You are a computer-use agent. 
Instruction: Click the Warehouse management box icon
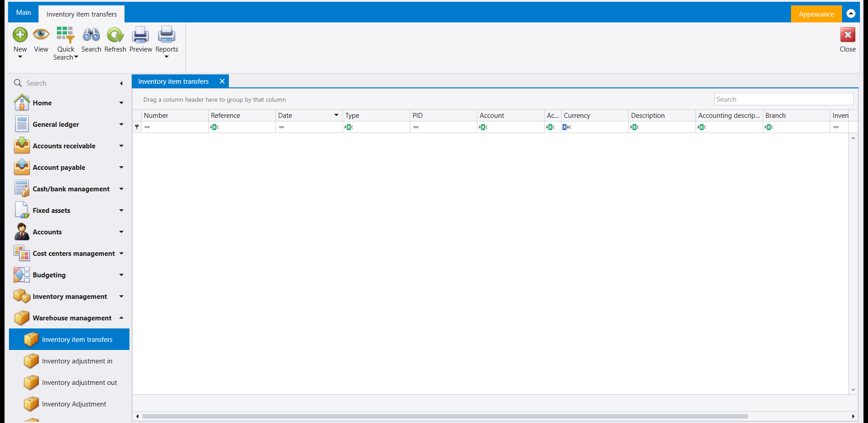21,318
